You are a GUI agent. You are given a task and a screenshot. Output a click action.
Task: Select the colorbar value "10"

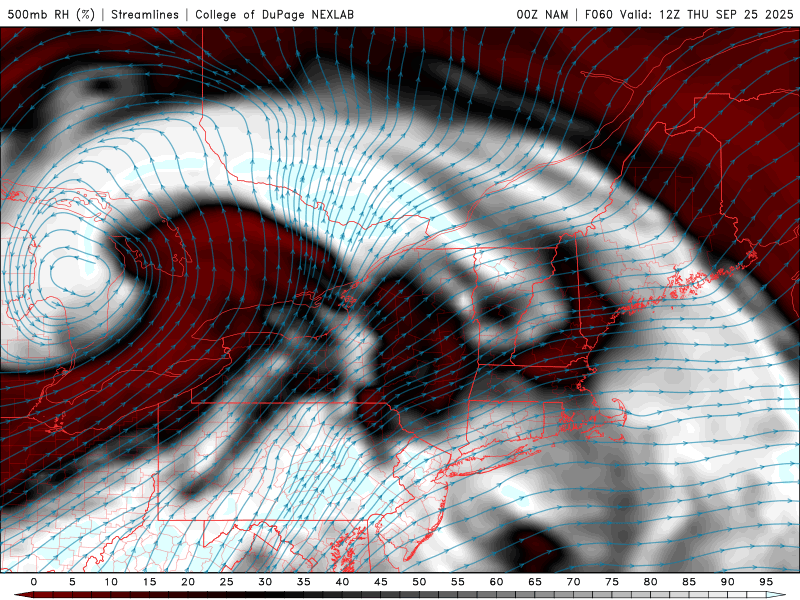(111, 582)
